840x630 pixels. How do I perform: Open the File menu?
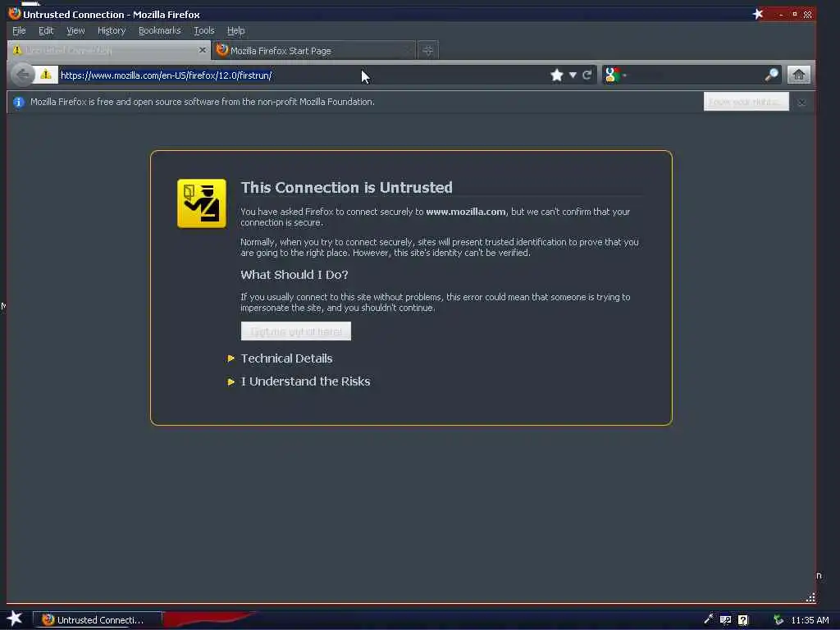19,30
